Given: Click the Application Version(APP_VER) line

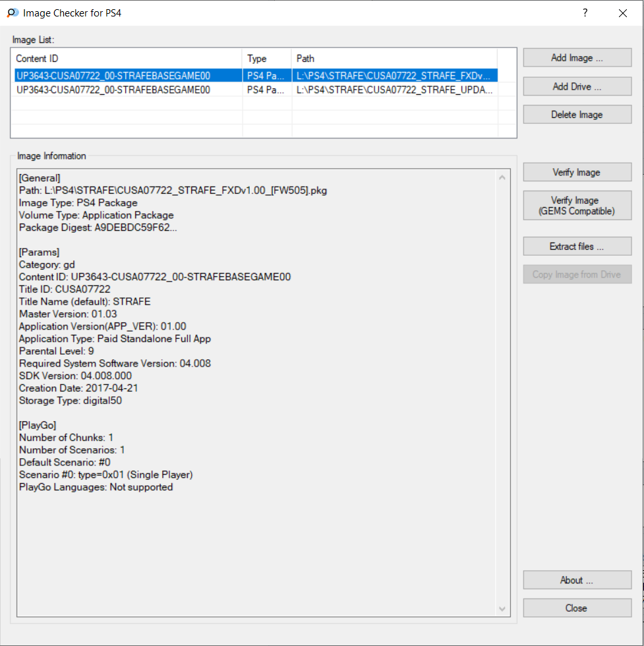Looking at the screenshot, I should (103, 326).
